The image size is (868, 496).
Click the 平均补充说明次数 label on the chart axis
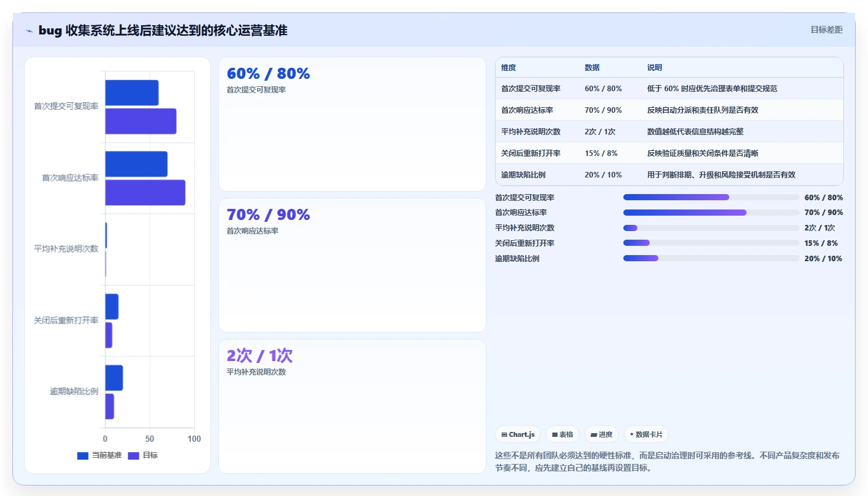click(x=66, y=249)
